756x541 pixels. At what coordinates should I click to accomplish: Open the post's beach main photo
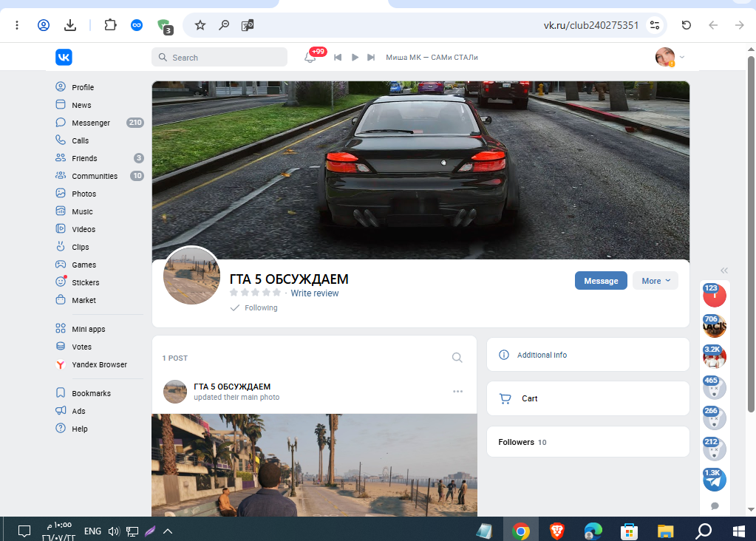click(314, 466)
